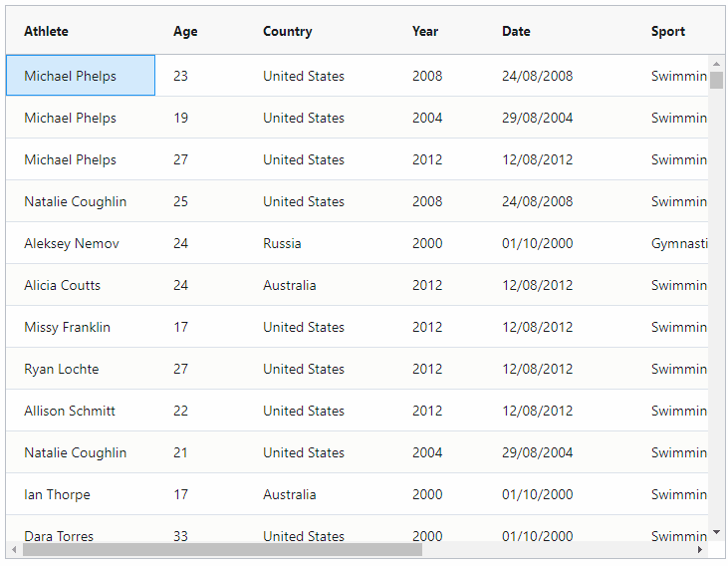Select the Gymnastics sport cell
The height and width of the screenshot is (566, 728).
[x=679, y=243]
